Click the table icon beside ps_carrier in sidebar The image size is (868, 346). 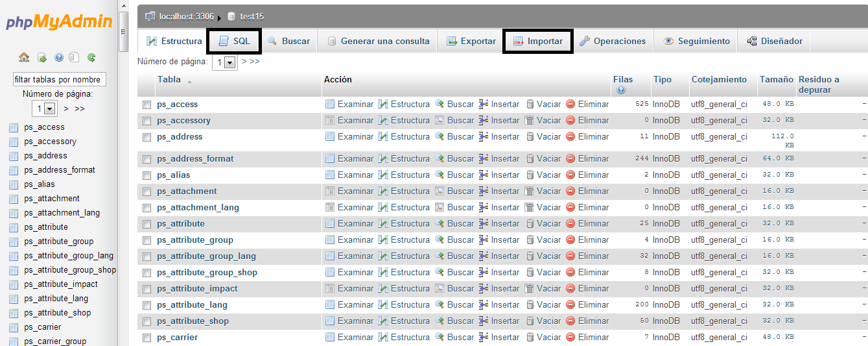tap(14, 327)
